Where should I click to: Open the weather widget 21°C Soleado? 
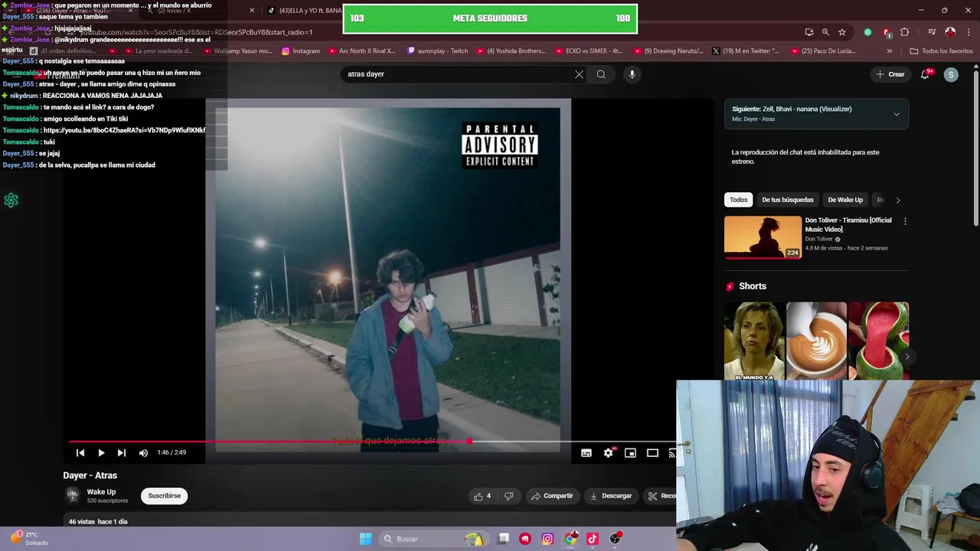tap(29, 539)
